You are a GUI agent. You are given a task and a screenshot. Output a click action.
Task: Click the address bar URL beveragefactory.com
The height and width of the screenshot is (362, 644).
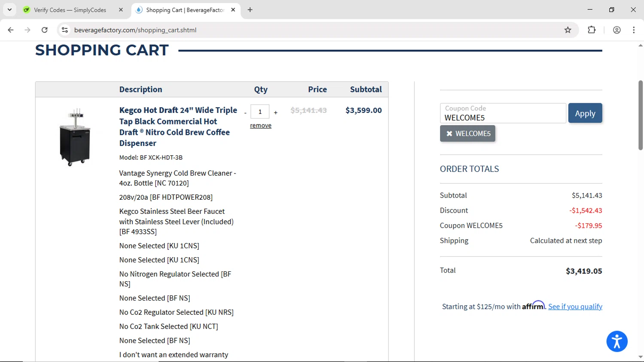click(x=135, y=30)
